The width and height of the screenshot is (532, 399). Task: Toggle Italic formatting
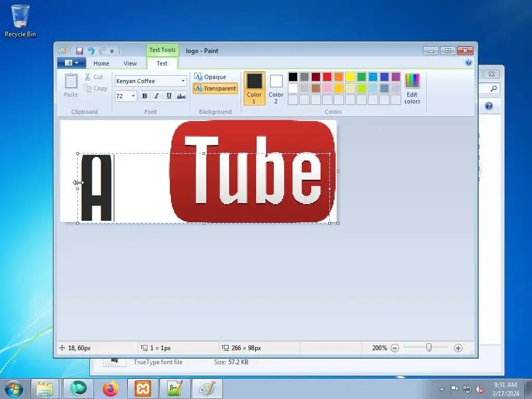[156, 96]
